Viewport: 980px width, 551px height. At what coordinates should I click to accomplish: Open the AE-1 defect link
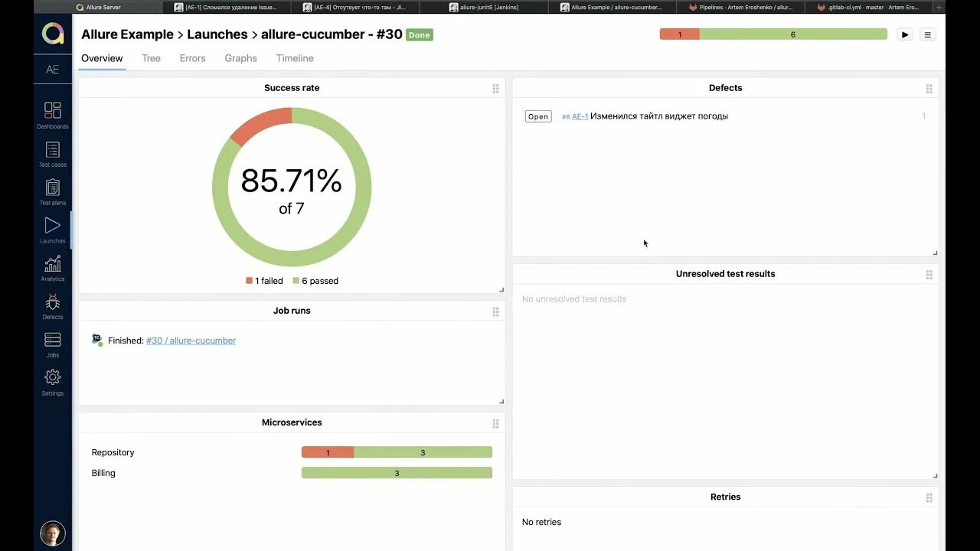pyautogui.click(x=580, y=116)
